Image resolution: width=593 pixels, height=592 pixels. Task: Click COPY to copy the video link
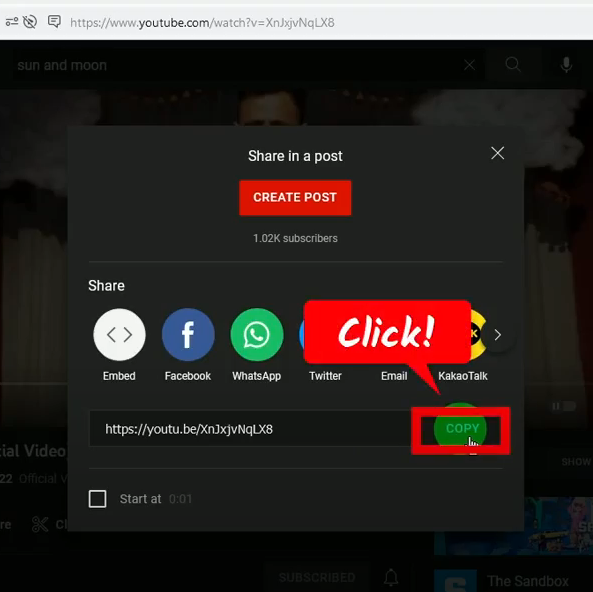coord(462,429)
